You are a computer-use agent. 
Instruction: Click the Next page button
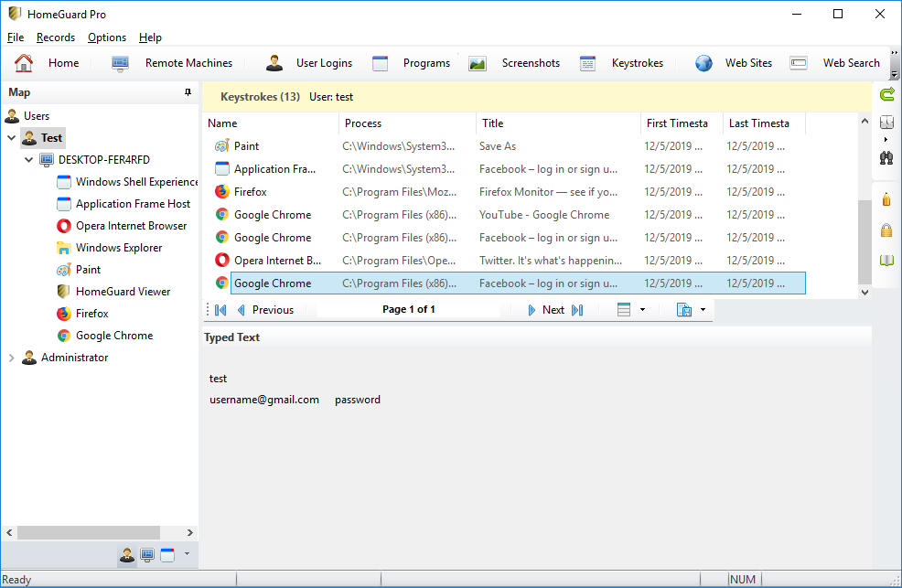point(546,310)
